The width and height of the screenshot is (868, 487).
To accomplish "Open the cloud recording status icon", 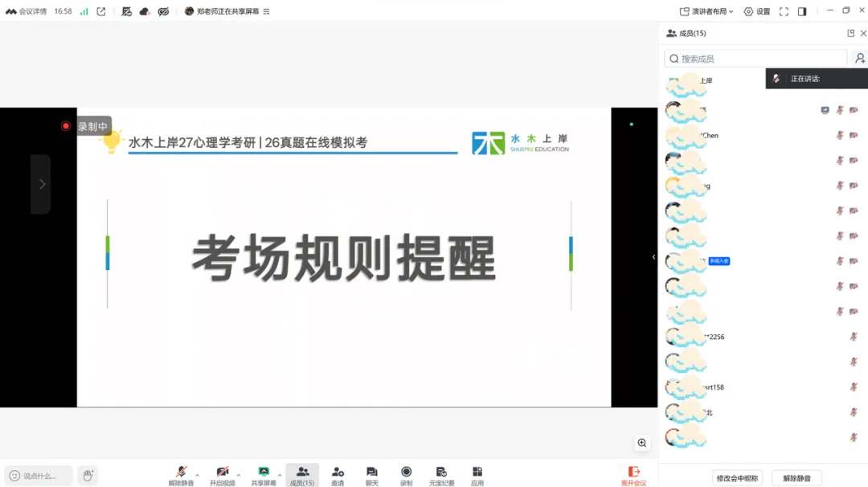I will (x=145, y=11).
